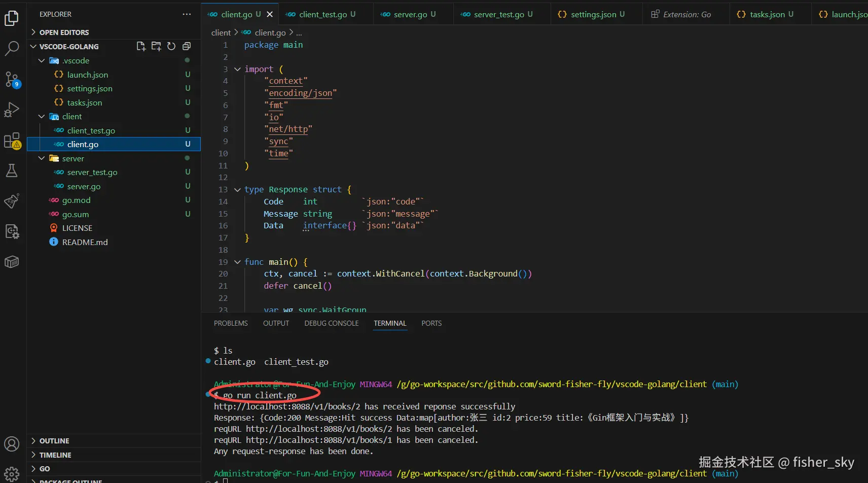Open the Extensions view with warning badge

12,140
